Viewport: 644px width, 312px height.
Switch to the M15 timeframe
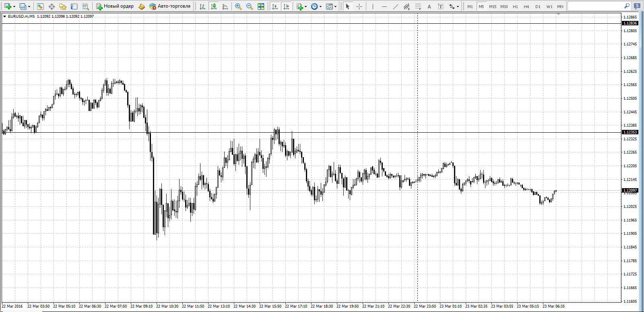[x=493, y=6]
